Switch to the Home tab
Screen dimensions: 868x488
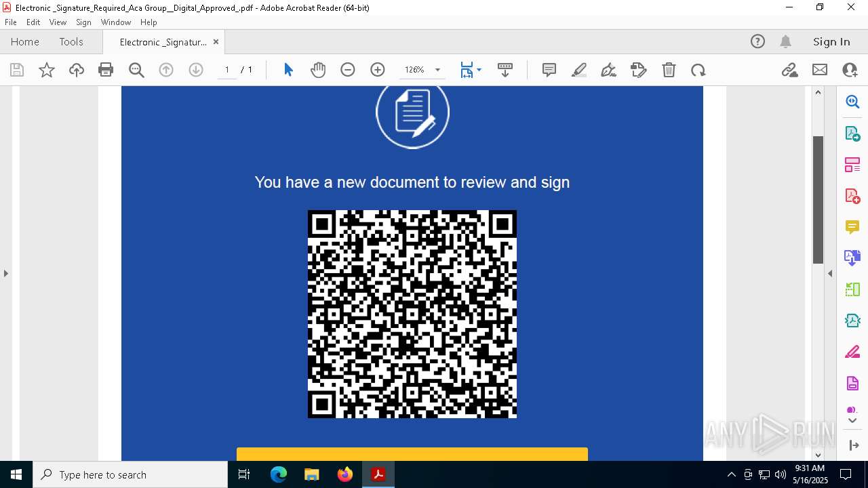[25, 41]
